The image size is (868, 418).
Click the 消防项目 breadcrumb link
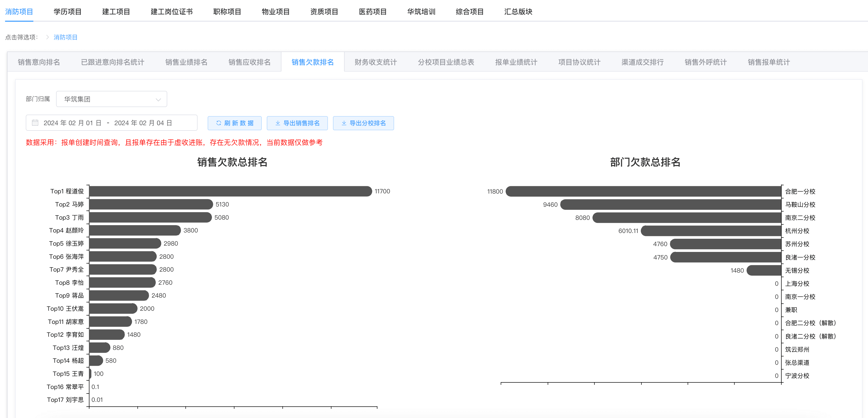65,37
